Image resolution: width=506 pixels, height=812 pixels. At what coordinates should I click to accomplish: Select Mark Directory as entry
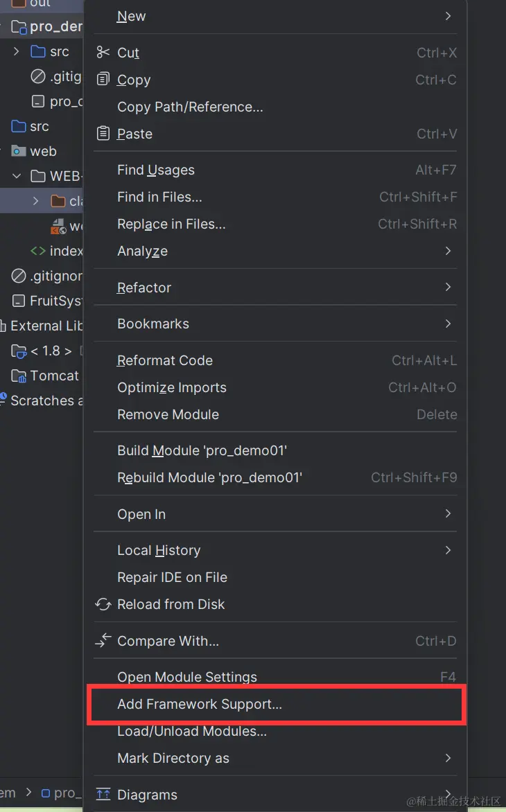click(x=173, y=758)
